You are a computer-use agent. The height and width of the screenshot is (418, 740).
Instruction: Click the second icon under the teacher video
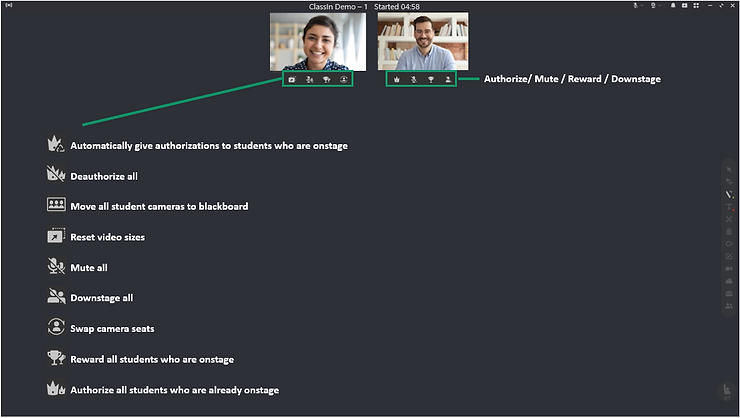point(309,78)
